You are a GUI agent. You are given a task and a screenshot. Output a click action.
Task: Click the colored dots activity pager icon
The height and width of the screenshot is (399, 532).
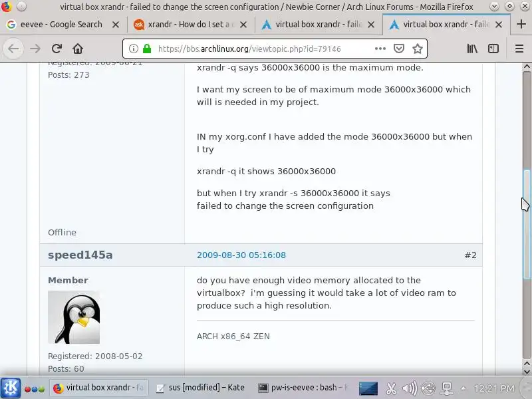coord(35,389)
